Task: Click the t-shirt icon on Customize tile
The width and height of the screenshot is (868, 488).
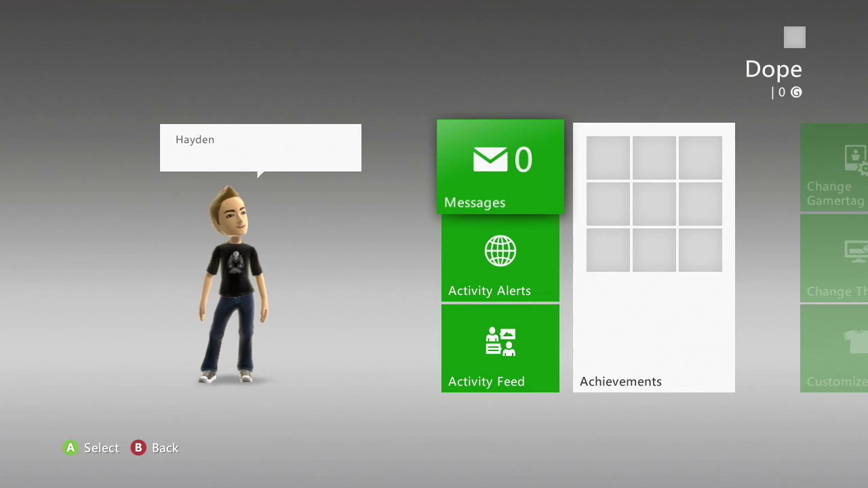Action: click(856, 341)
